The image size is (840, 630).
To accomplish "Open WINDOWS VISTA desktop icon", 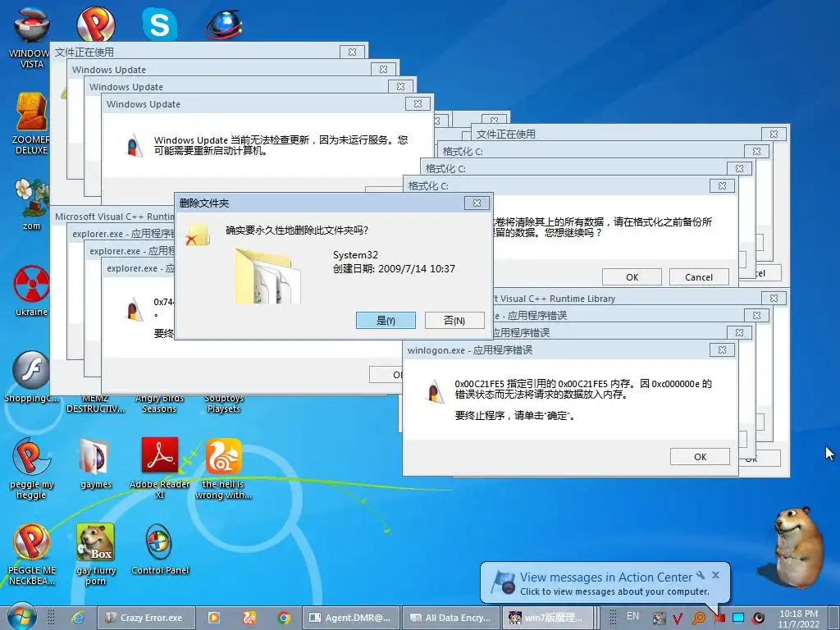I will tap(31, 38).
